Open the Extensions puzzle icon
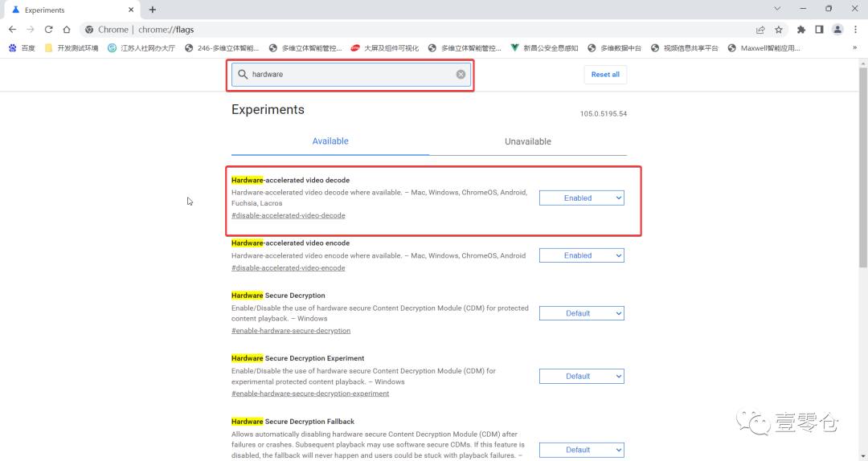868x461 pixels. (801, 30)
